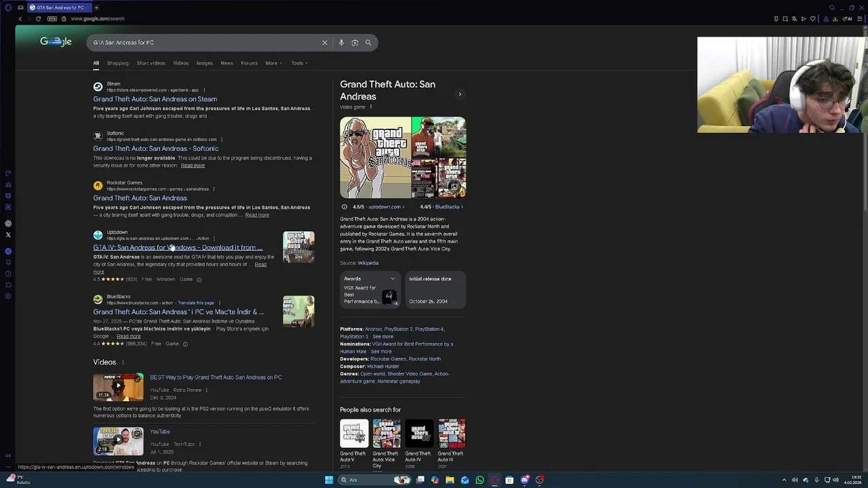Expand Platforms with See more
The image size is (868, 488).
pos(382,337)
